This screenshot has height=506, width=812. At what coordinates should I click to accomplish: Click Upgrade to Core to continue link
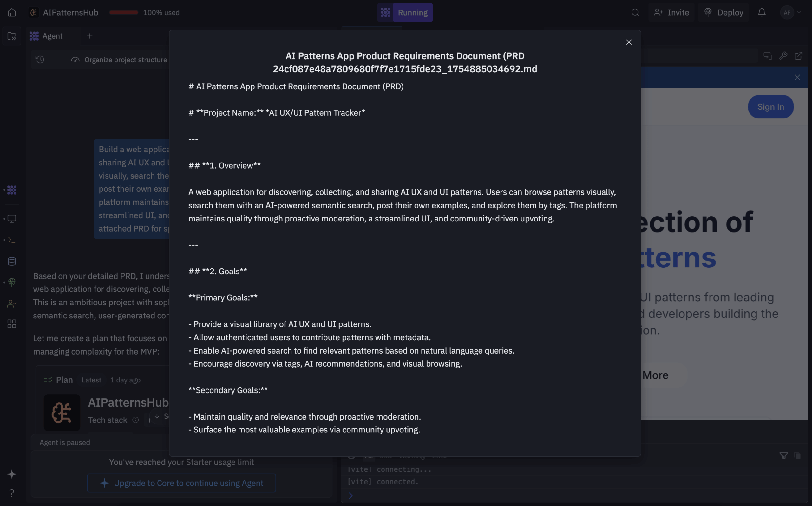(x=181, y=483)
